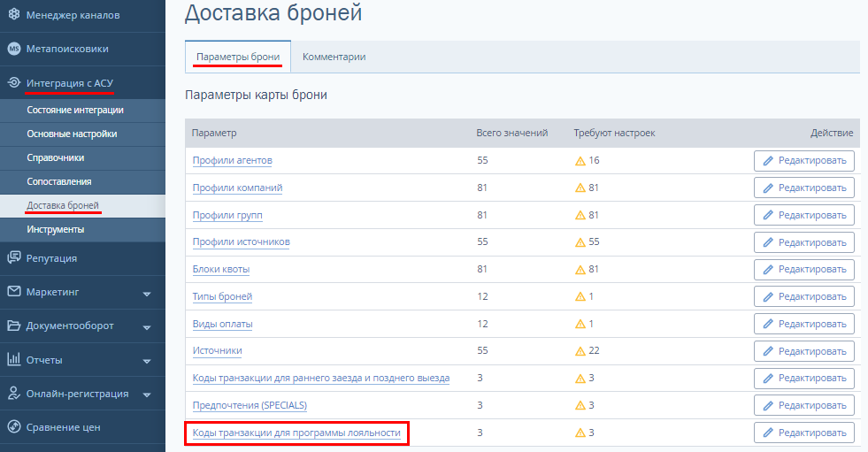868x452 pixels.
Task: Expand the Маркетинг menu arrow
Action: [x=147, y=294]
